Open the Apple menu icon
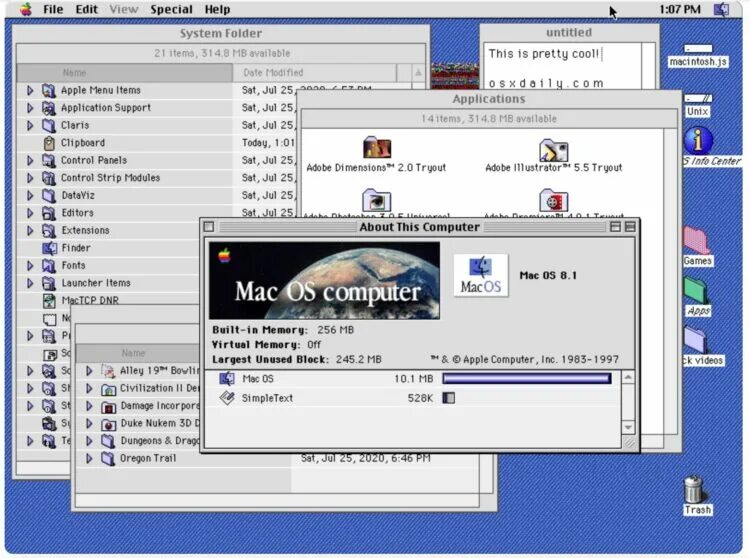Viewport: 750px width, 558px height. (26, 9)
